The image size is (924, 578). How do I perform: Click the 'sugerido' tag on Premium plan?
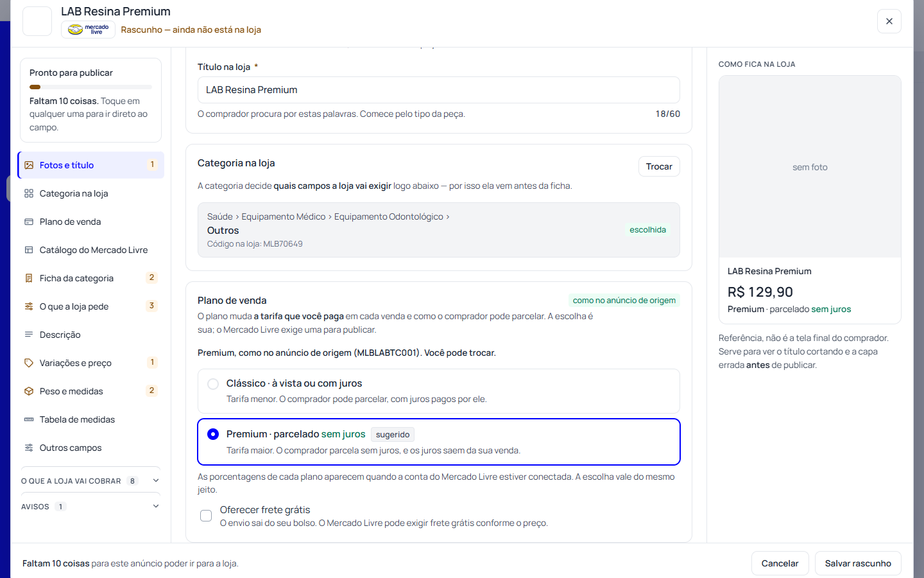point(393,435)
